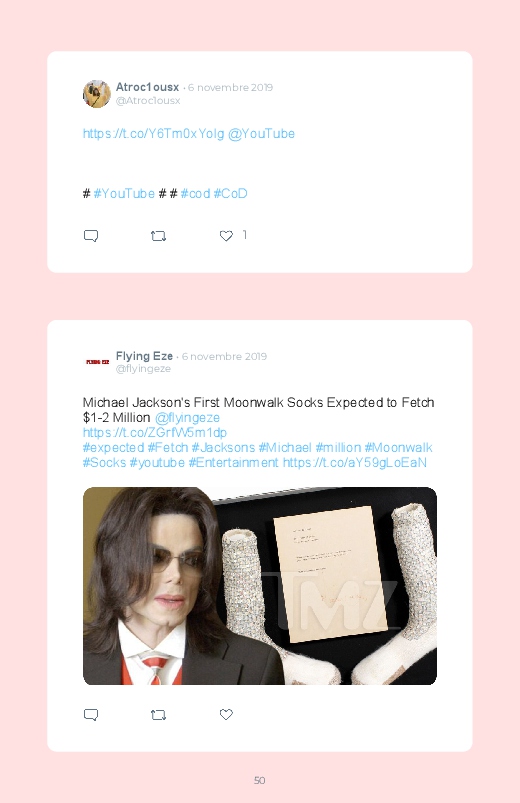Open the Atroc1ousx profile avatar

click(x=97, y=94)
